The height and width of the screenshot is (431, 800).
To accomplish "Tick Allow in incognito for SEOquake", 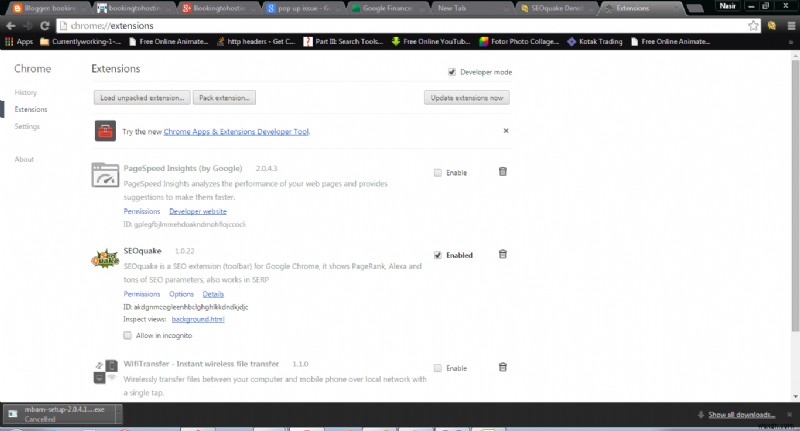I will (x=128, y=335).
